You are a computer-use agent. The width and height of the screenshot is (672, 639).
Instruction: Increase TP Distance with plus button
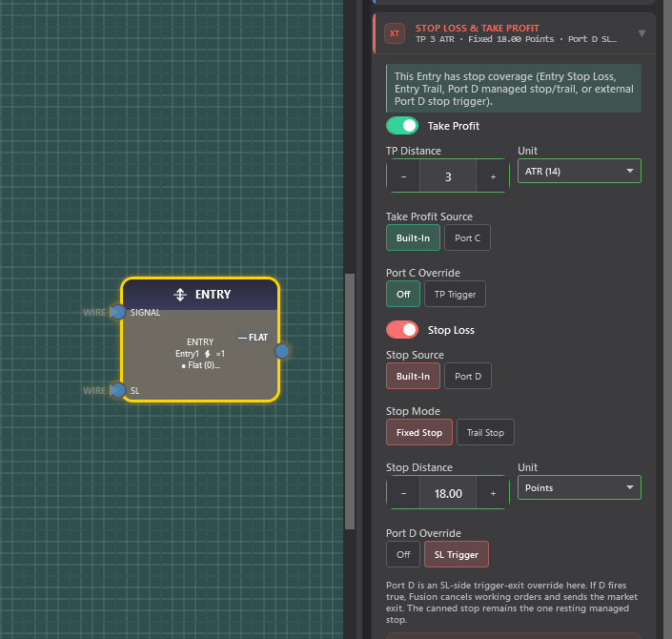493,176
